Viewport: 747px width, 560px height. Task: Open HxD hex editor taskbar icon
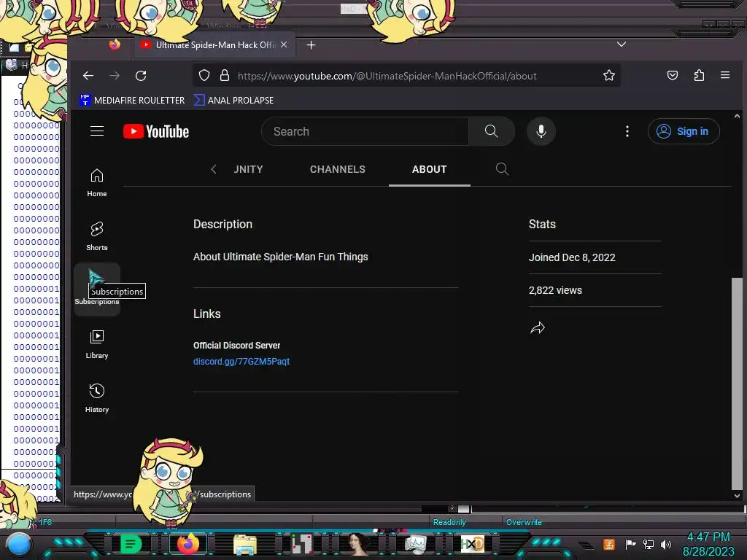(x=472, y=544)
